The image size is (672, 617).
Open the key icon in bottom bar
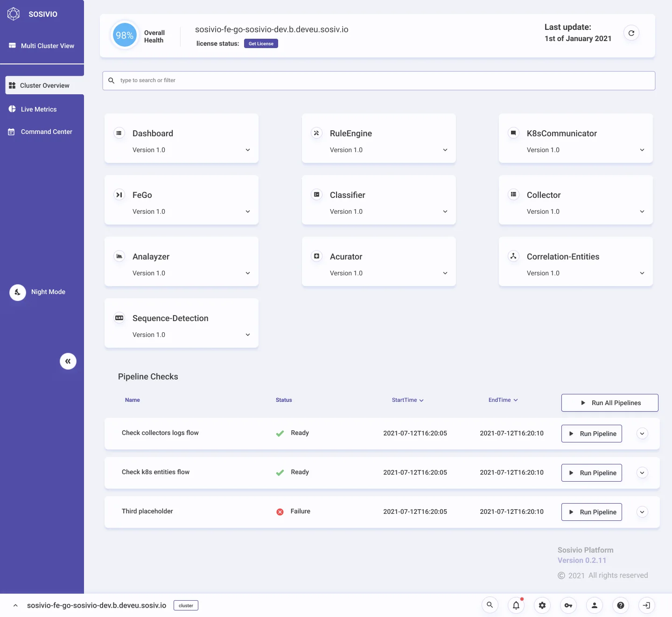pyautogui.click(x=568, y=605)
